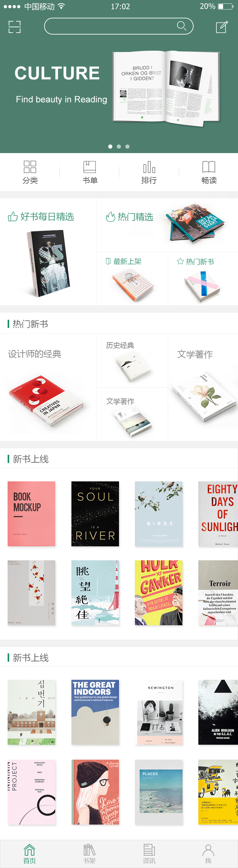Open The Great Indoors book cover
Screen dimensions: 238x868
point(95,712)
